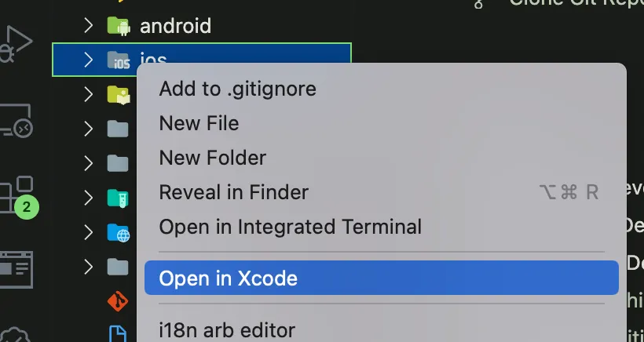Image resolution: width=644 pixels, height=342 pixels.
Task: Click the yellow folder icon below ios
Action: [119, 95]
